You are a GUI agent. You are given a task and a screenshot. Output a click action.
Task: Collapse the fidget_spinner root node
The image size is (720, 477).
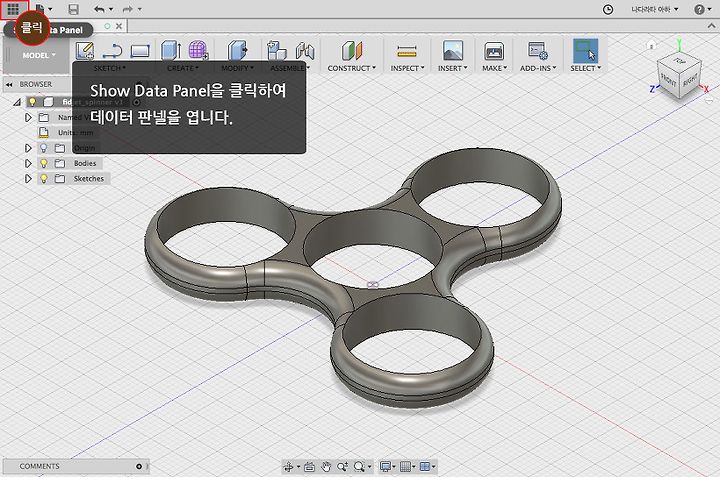coord(17,102)
